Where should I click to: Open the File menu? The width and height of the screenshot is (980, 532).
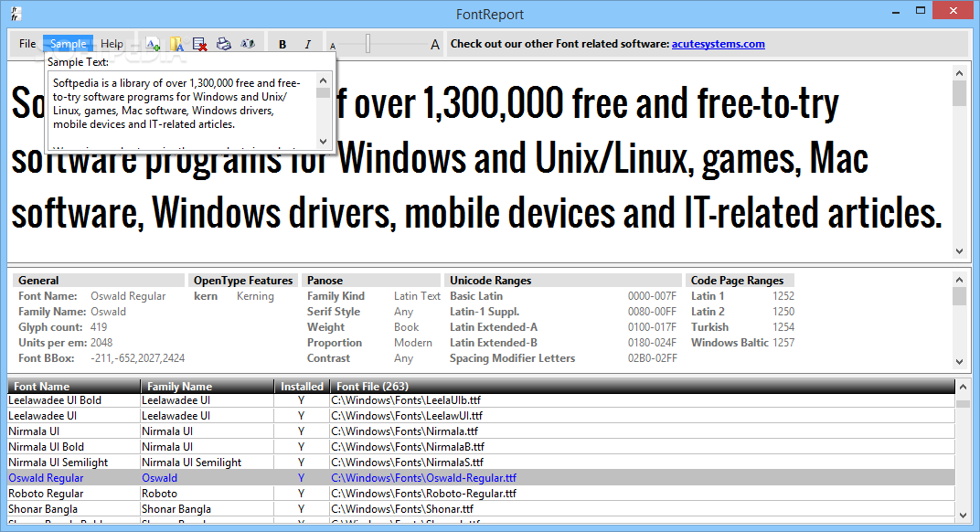(x=27, y=44)
